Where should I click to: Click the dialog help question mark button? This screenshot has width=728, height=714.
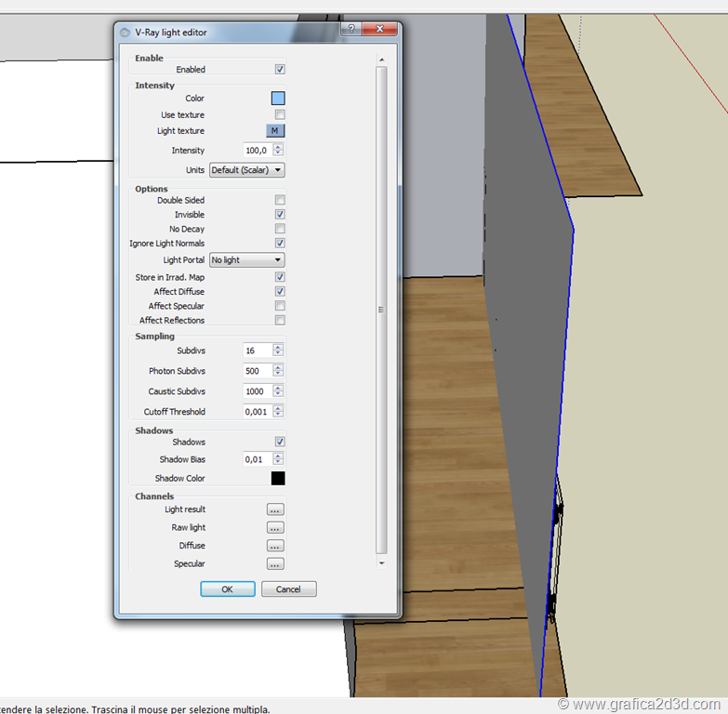coord(351,30)
